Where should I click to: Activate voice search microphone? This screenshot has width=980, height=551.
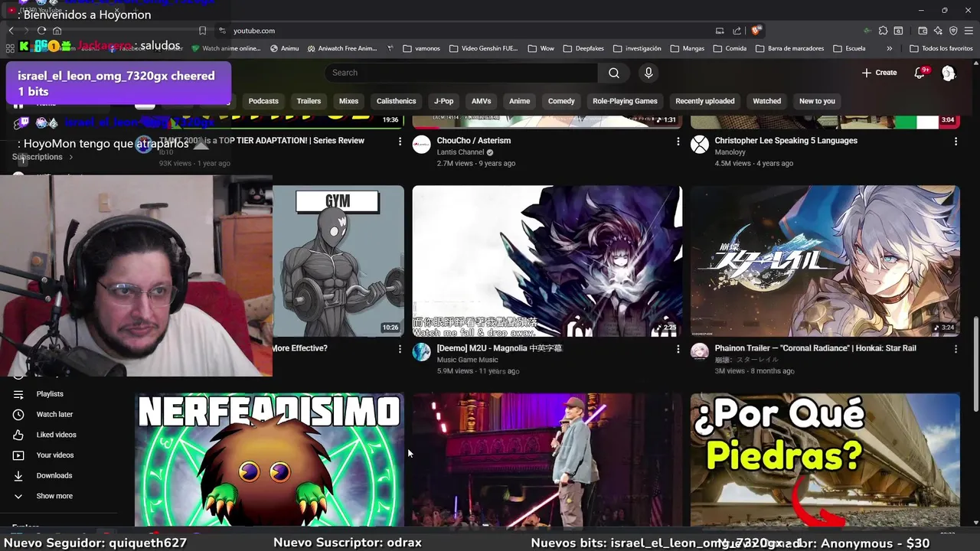(x=648, y=73)
